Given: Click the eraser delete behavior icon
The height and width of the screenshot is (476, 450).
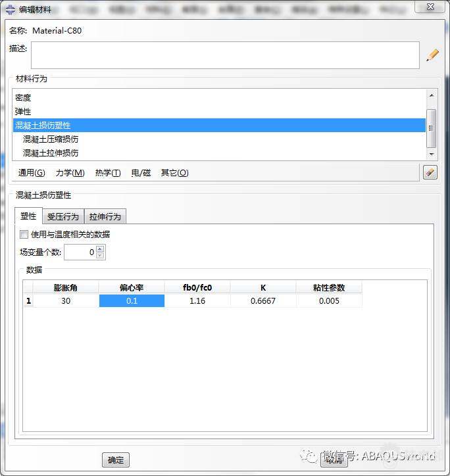Looking at the screenshot, I should tap(430, 172).
